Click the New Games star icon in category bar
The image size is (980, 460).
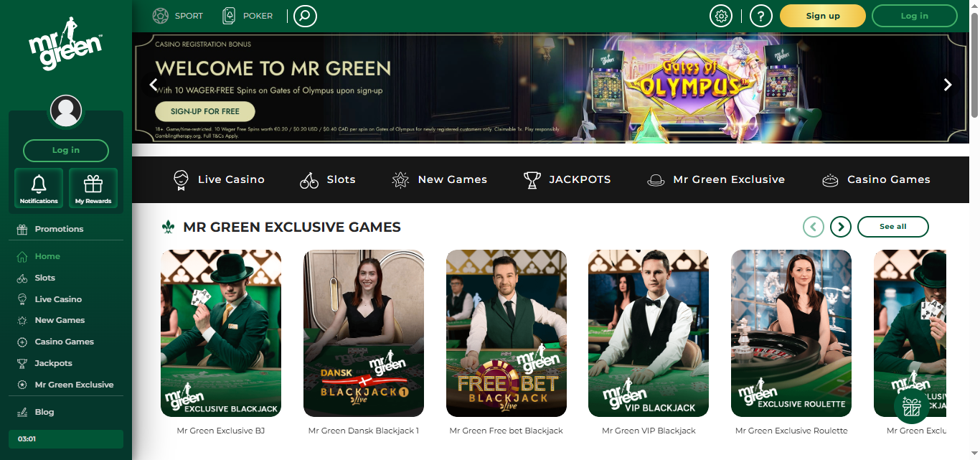[x=400, y=180]
